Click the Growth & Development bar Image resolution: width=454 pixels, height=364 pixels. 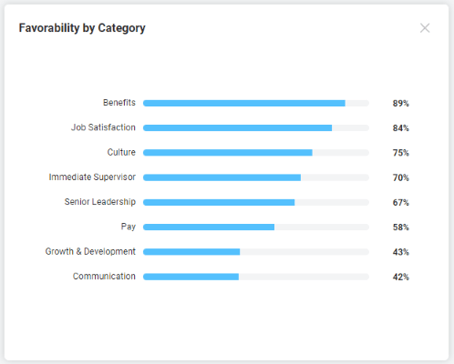pyautogui.click(x=256, y=252)
